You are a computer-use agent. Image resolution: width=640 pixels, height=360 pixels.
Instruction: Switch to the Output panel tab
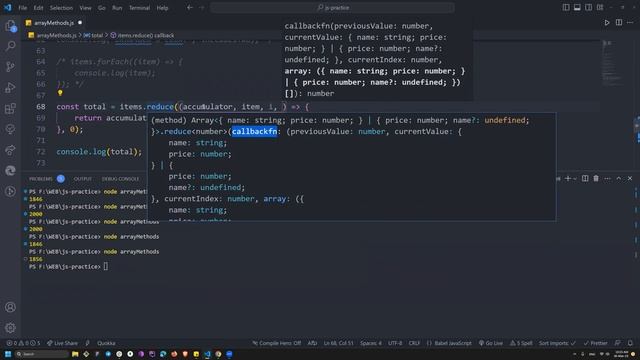[x=82, y=179]
